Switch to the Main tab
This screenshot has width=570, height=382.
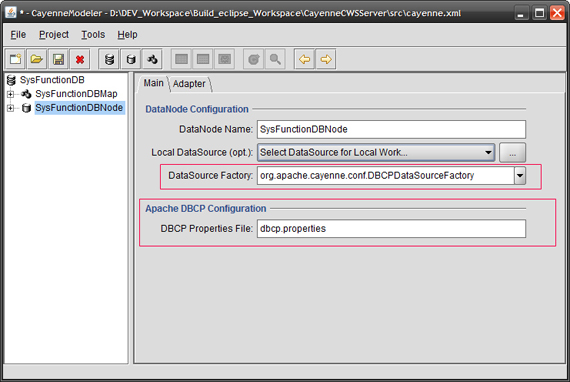[153, 83]
